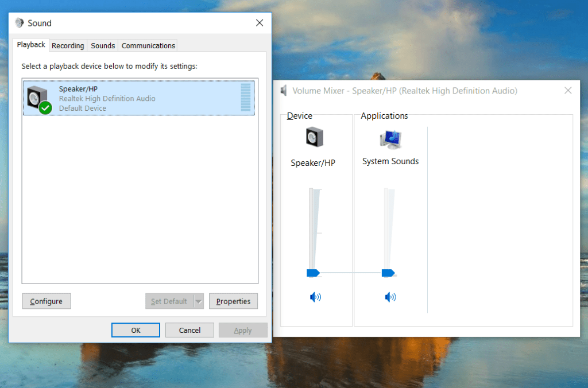The image size is (588, 388).
Task: Click the Cancel button in the Sound dialog
Action: (x=189, y=329)
